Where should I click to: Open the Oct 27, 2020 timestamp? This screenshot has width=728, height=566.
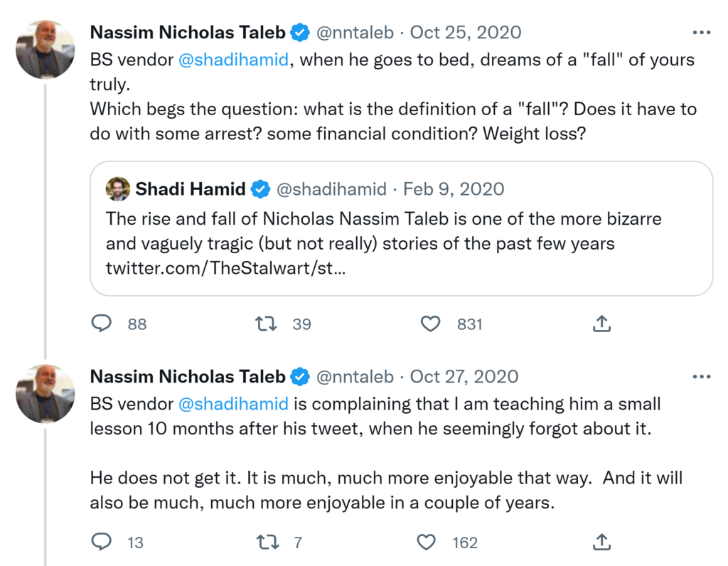click(464, 377)
